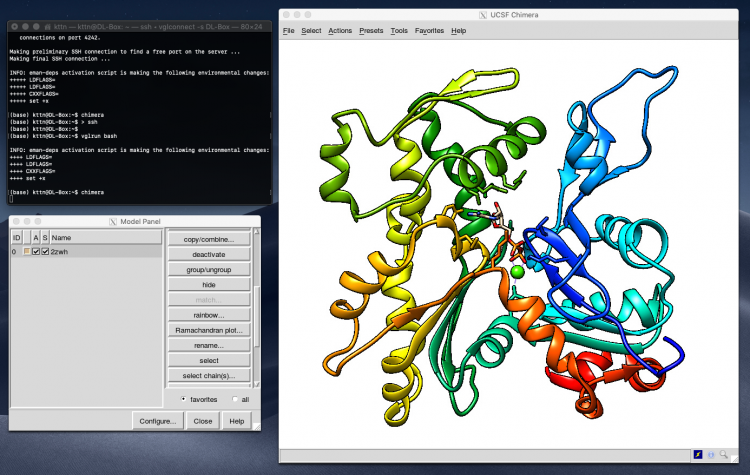The image size is (750, 475).
Task: Click the 'rainbow...' button
Action: (x=210, y=314)
